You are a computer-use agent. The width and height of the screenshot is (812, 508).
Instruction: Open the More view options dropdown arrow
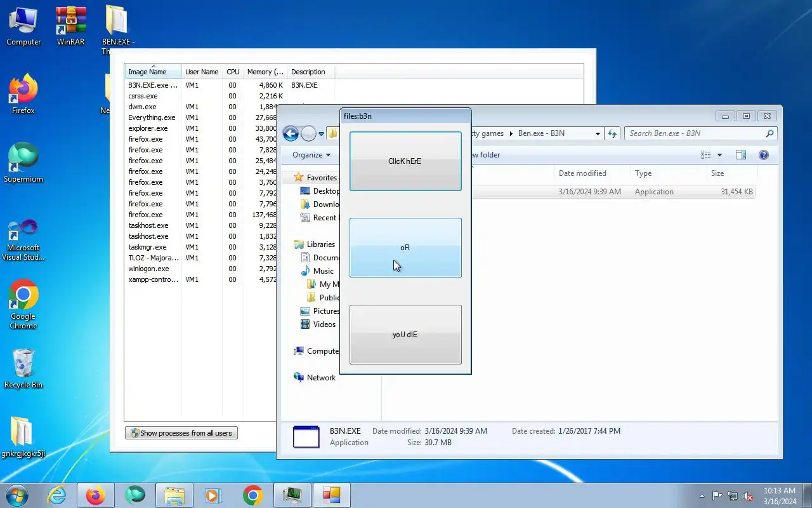(x=719, y=155)
